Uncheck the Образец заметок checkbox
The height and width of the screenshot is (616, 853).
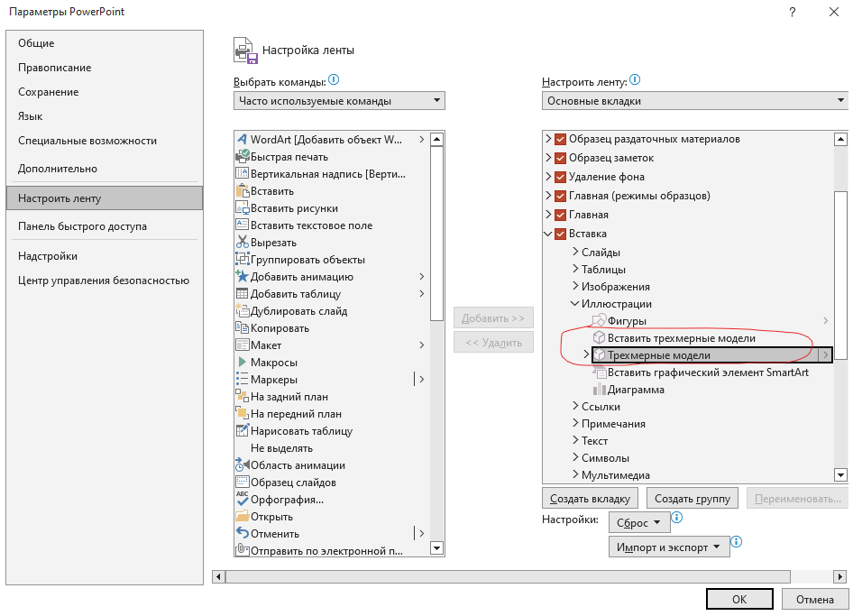pos(560,158)
